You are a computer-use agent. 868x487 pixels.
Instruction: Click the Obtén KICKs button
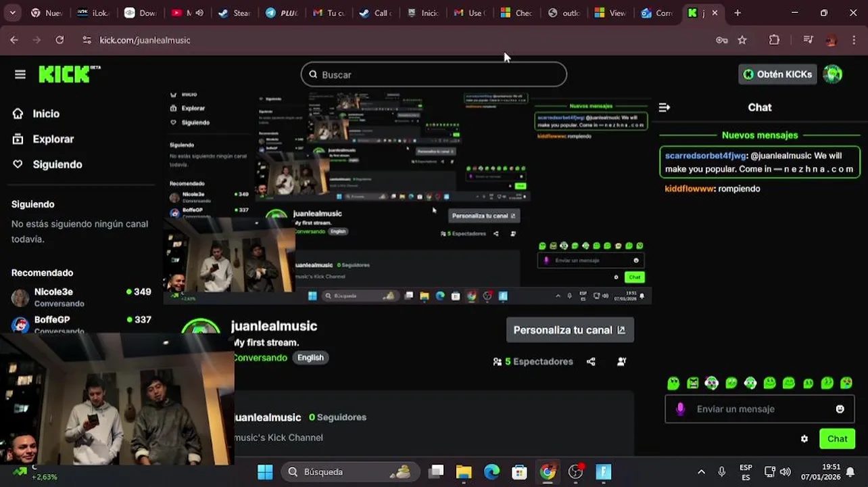point(777,74)
